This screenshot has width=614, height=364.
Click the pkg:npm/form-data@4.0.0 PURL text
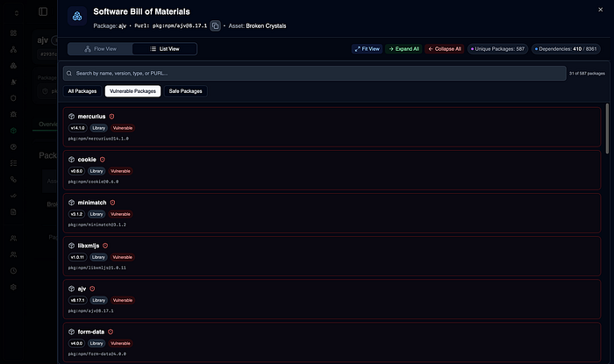tap(97, 353)
